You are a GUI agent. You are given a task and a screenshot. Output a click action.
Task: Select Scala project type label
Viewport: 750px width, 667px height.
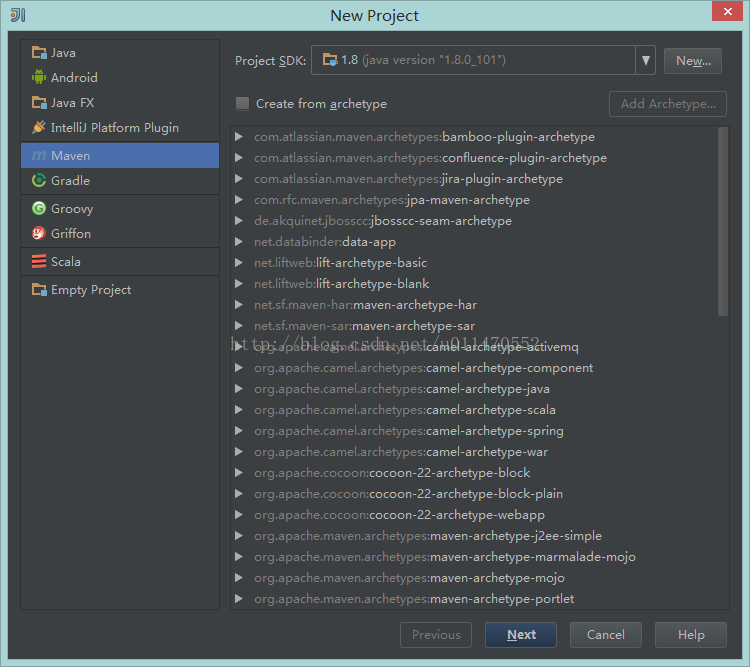66,261
